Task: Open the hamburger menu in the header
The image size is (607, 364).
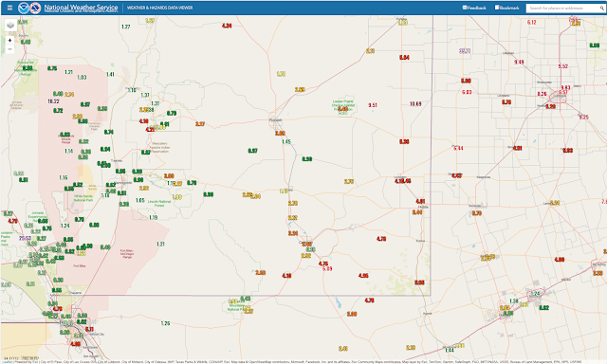Action: [9, 8]
